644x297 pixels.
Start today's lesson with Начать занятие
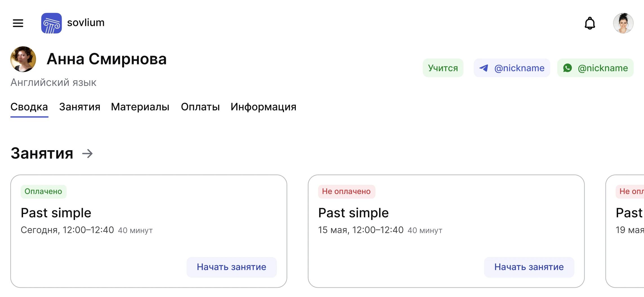(x=231, y=267)
